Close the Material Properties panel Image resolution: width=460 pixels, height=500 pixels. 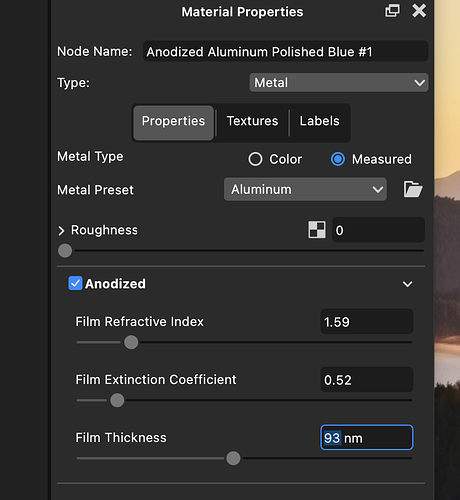pyautogui.click(x=419, y=11)
